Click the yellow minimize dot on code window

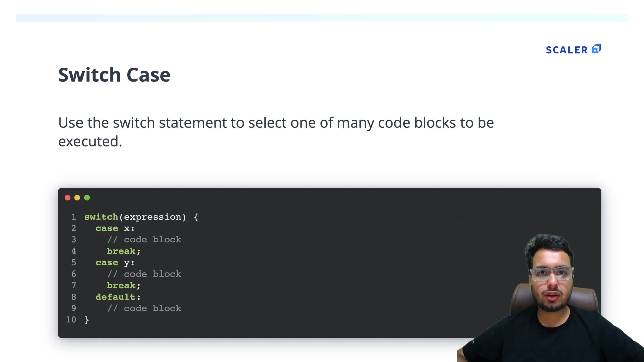tap(77, 198)
